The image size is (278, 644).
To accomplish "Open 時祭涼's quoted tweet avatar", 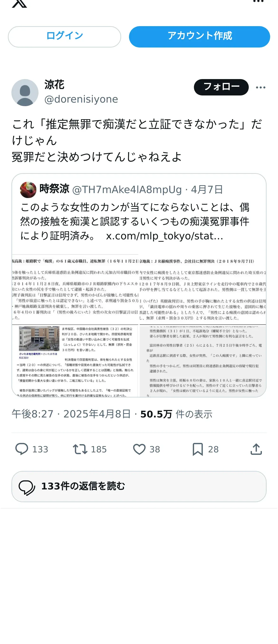I will 28,189.
